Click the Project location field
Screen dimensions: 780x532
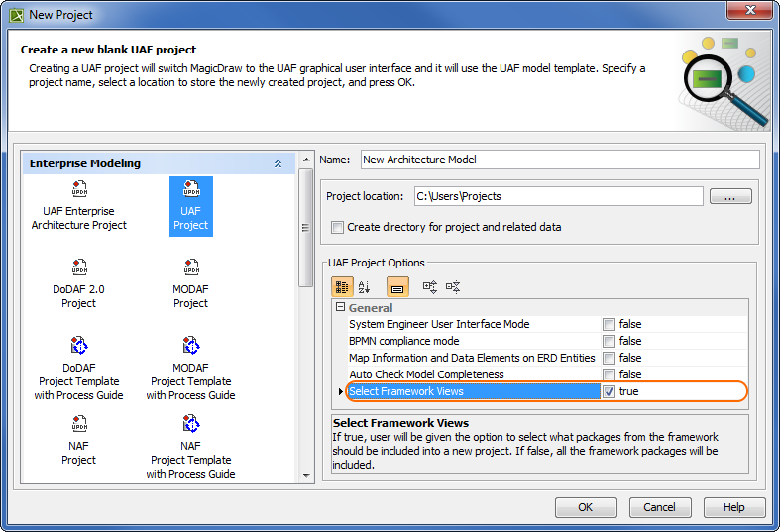tap(558, 196)
